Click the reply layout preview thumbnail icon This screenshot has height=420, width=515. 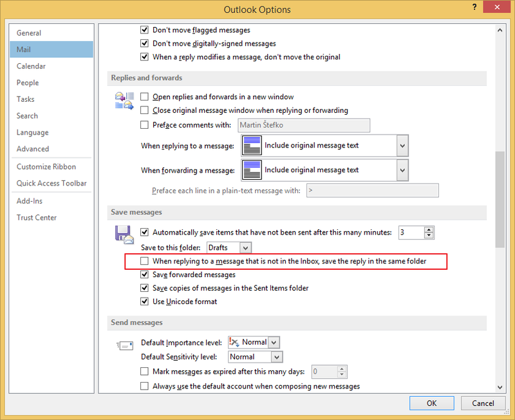[x=252, y=146]
